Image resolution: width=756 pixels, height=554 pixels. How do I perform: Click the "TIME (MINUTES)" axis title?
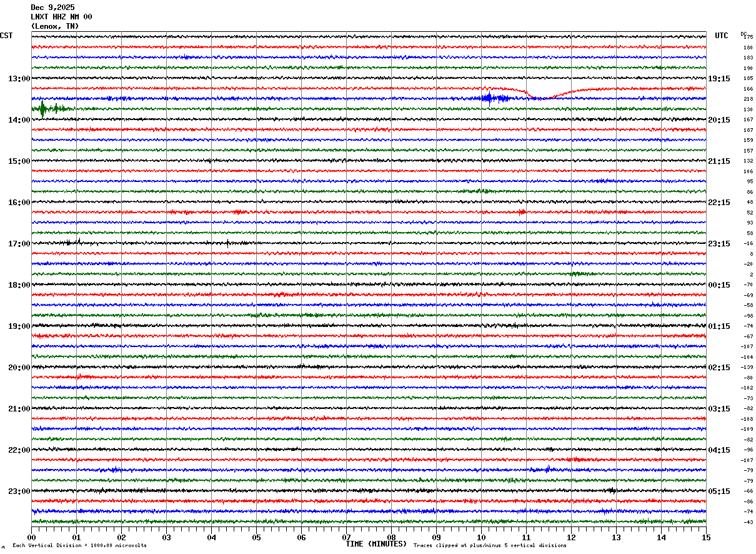click(x=376, y=544)
